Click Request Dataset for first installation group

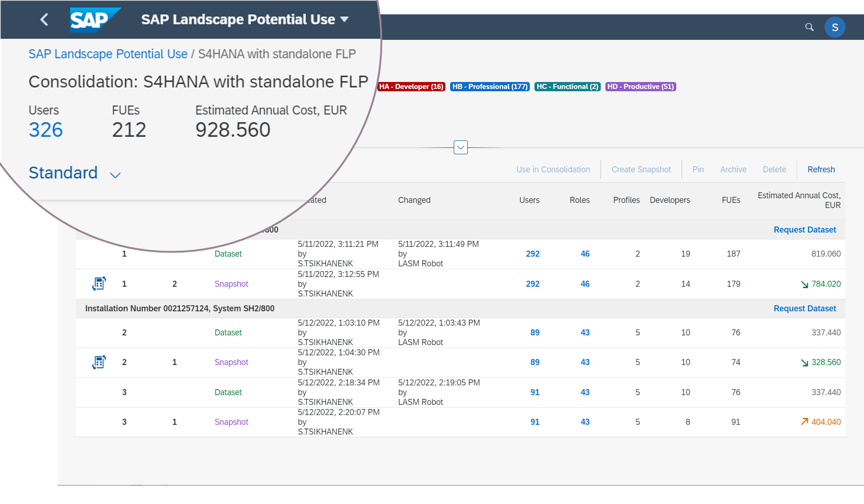(805, 230)
